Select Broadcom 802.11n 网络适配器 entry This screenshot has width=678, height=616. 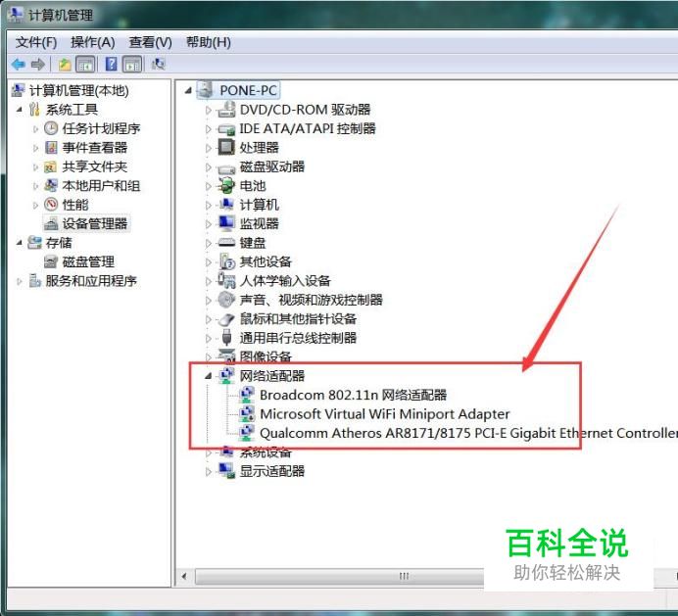[353, 395]
